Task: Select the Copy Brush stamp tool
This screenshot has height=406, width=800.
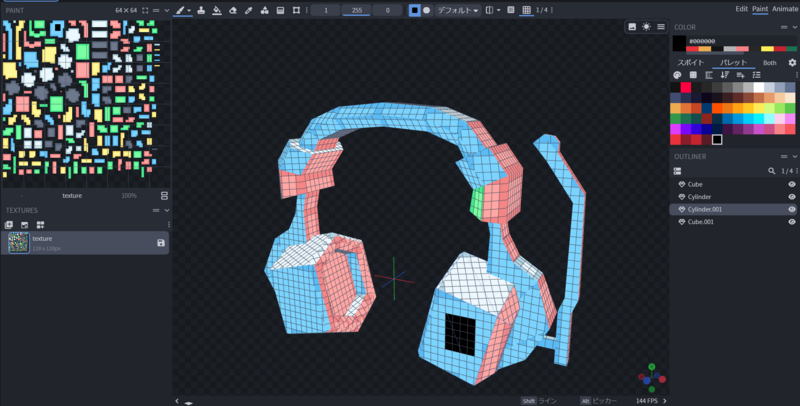Action: coord(201,10)
